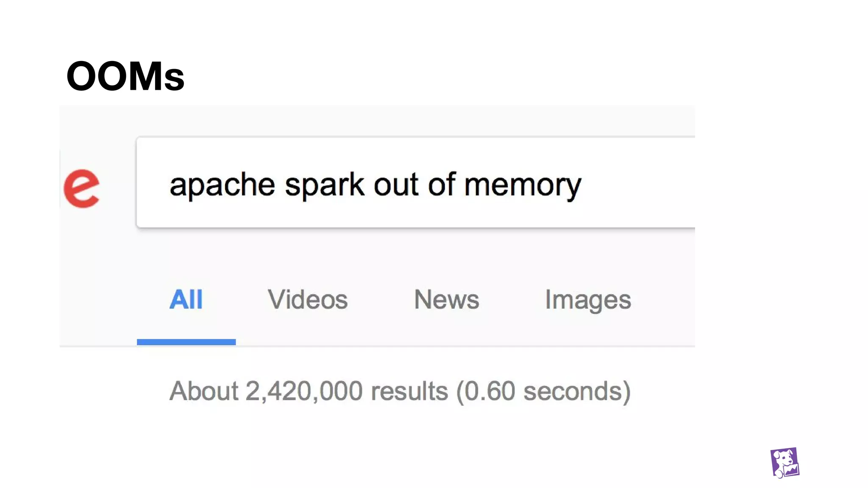Click the purple Datadog dog logo
This screenshot has width=868, height=488.
(785, 463)
